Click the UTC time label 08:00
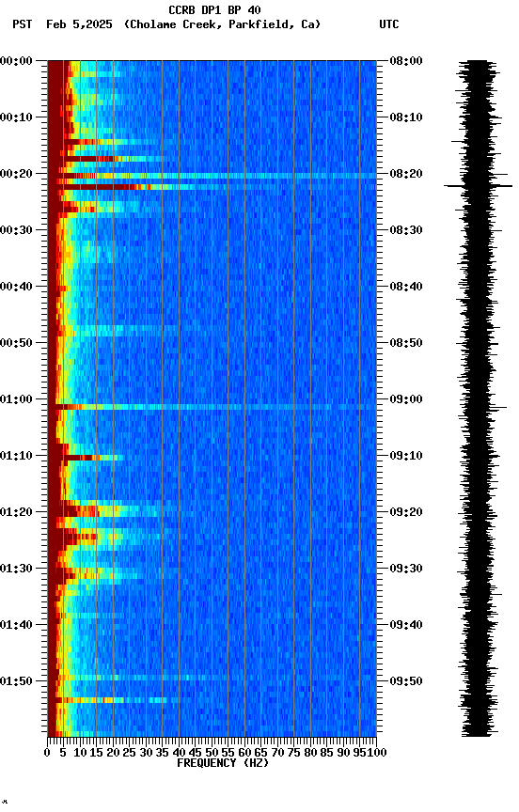 (x=406, y=61)
